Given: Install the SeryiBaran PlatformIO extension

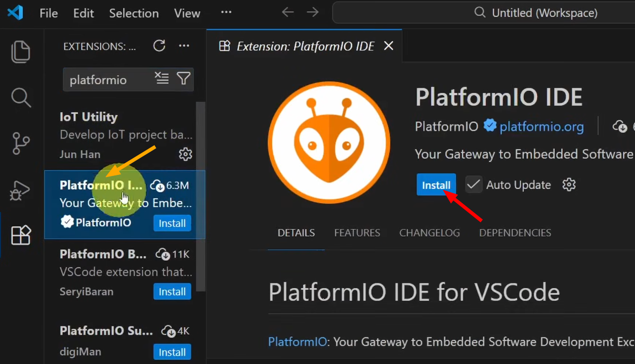Looking at the screenshot, I should pos(172,292).
